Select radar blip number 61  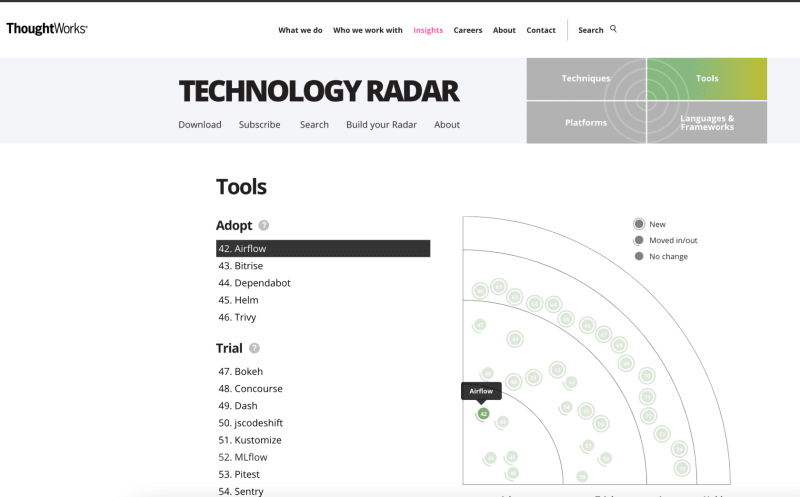point(498,287)
